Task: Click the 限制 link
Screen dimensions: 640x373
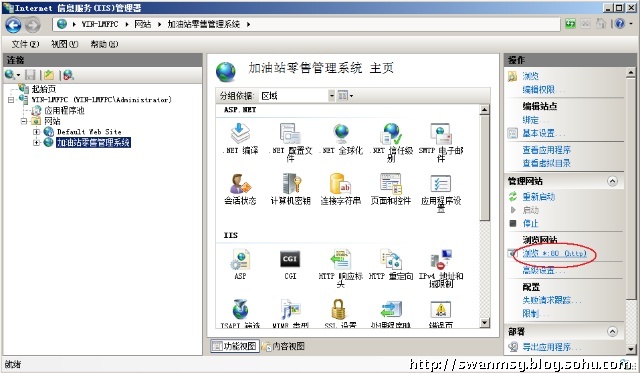Action: tap(536, 313)
